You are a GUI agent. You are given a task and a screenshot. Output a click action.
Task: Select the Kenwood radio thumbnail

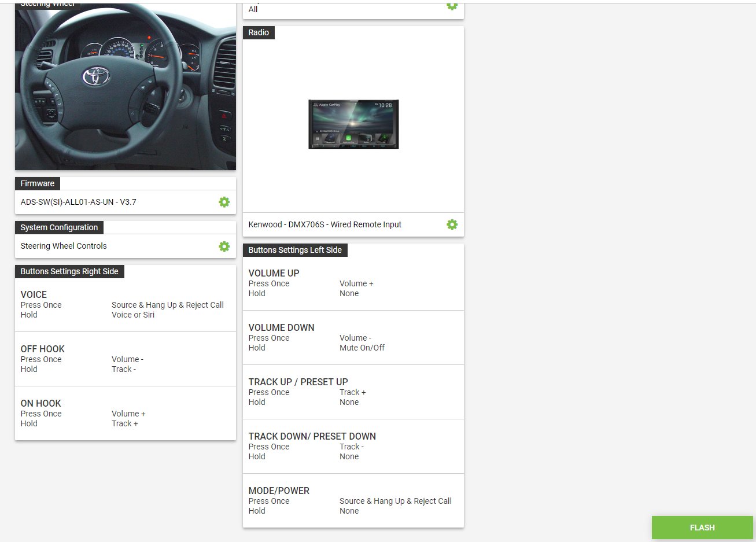coord(353,124)
